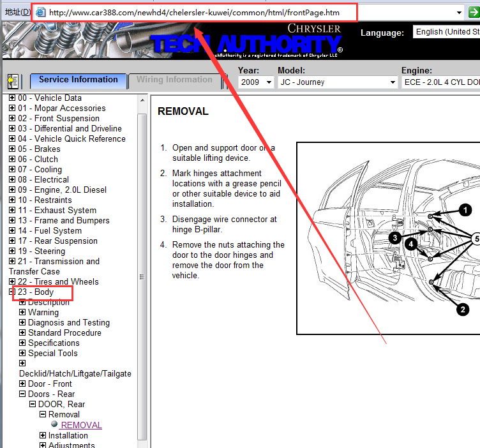Viewport: 480px width, 448px height.
Task: Expand 10 - Restraints node
Action: pyautogui.click(x=12, y=200)
